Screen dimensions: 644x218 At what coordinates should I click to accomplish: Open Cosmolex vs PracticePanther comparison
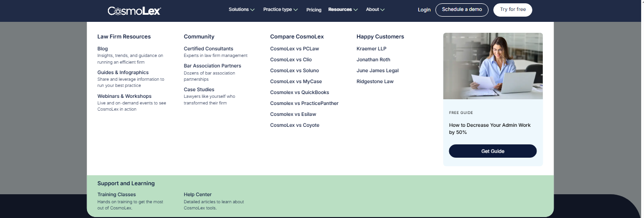point(304,103)
